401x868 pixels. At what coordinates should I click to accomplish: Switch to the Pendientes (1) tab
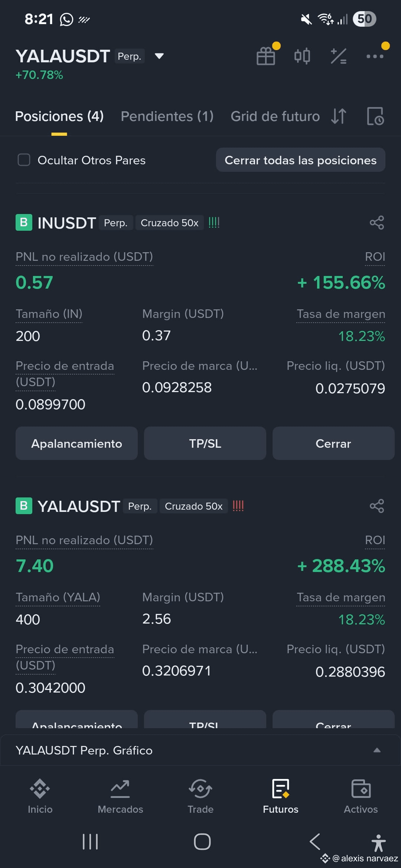click(x=167, y=116)
